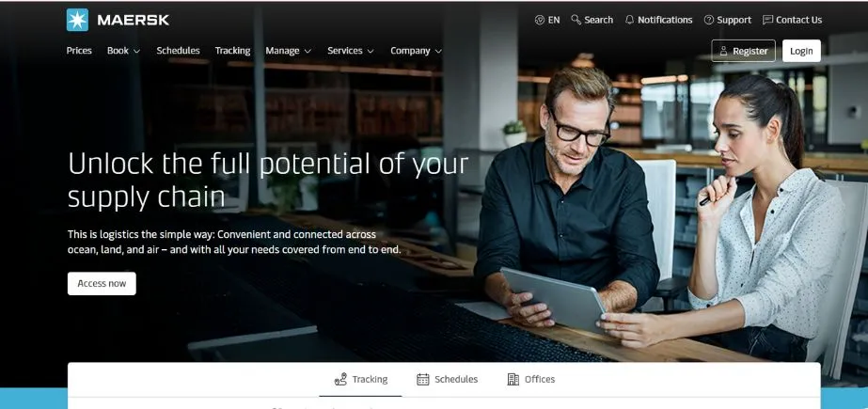
Task: Click the Access now button
Action: click(x=102, y=283)
